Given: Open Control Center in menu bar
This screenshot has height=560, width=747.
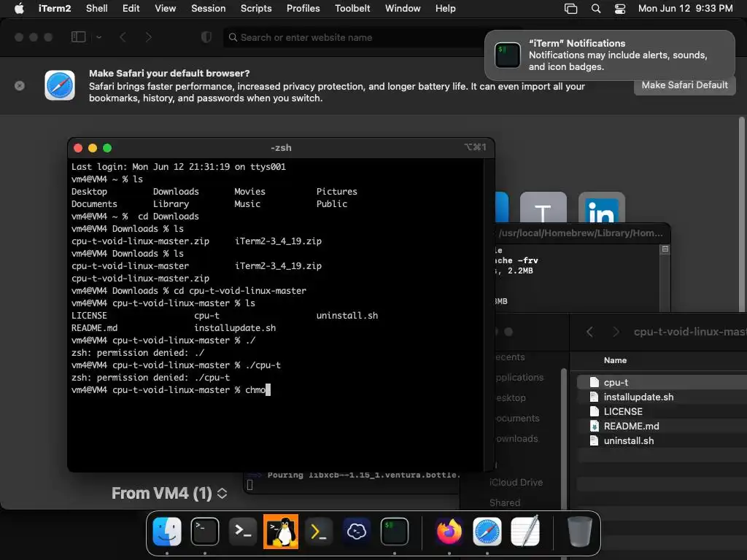Looking at the screenshot, I should 620,9.
